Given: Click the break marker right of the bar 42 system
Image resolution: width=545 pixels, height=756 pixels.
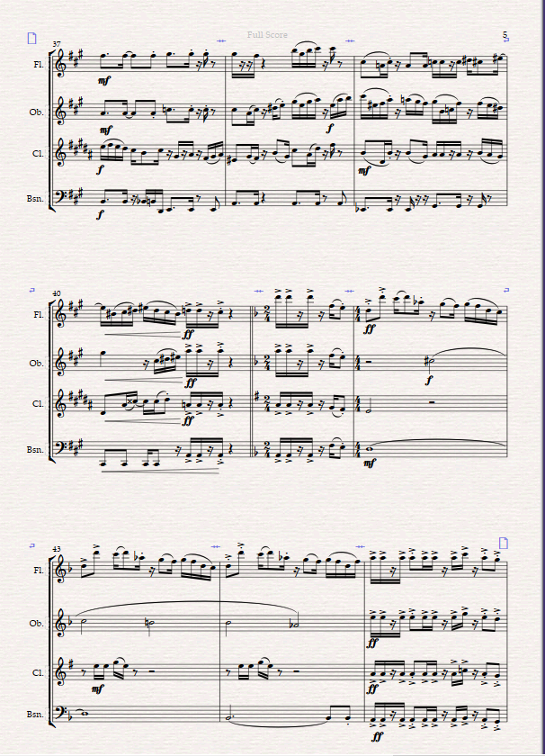Looking at the screenshot, I should 506,290.
